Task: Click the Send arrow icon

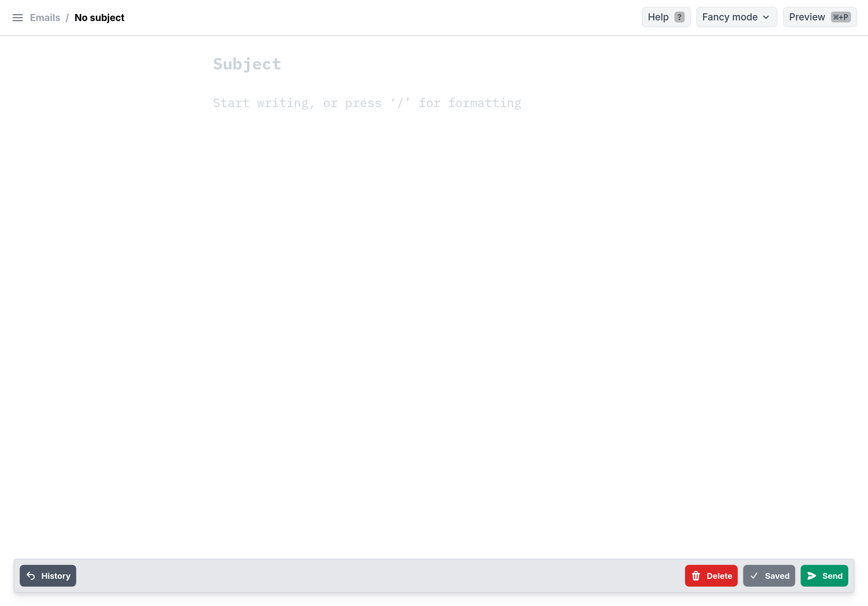Action: (812, 576)
